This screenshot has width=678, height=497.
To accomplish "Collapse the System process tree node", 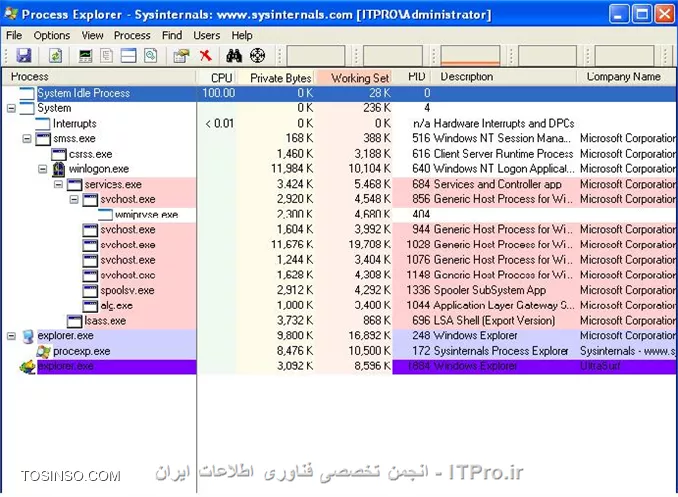I will (11, 108).
